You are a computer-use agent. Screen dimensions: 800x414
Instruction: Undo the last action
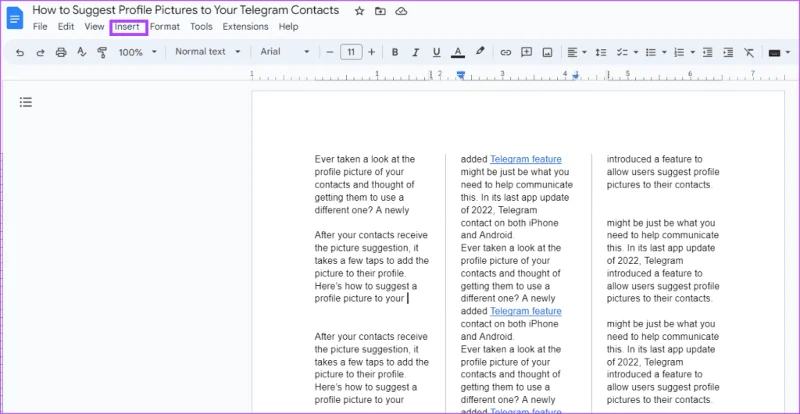[x=20, y=52]
